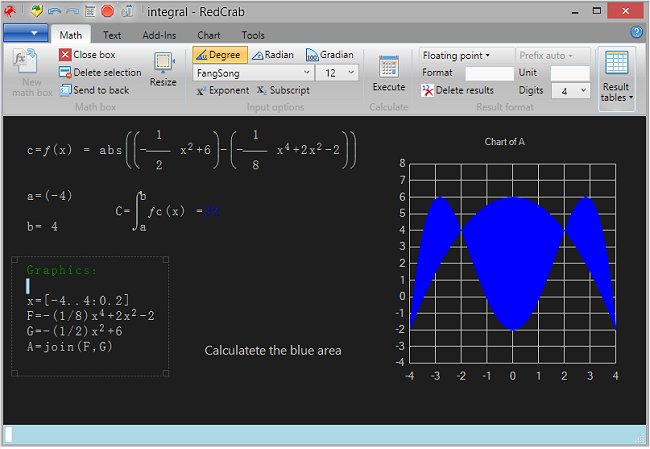Click the Execute calculator icon
This screenshot has height=449, width=650.
[x=389, y=67]
